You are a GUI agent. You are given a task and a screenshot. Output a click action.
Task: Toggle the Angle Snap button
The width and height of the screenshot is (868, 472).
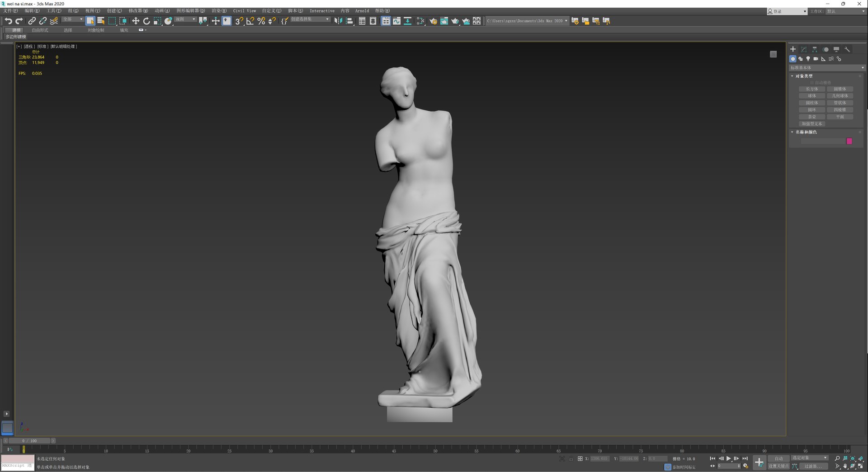coord(250,21)
